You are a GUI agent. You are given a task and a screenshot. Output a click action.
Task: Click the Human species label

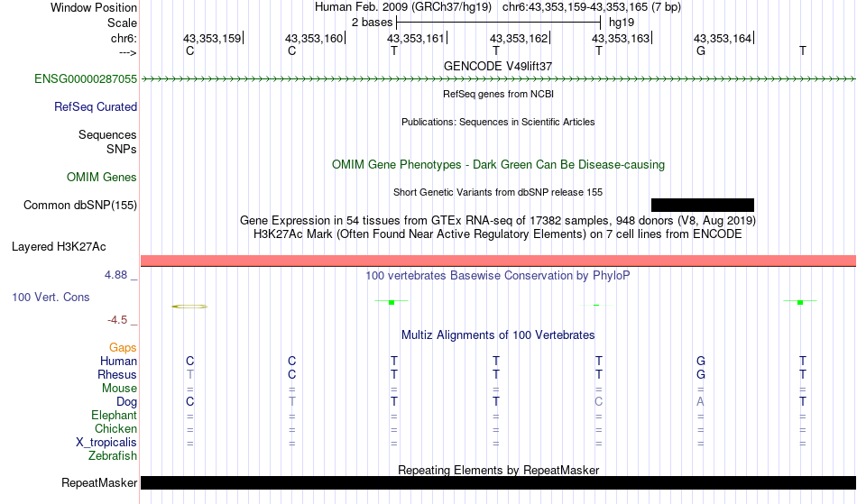(118, 361)
